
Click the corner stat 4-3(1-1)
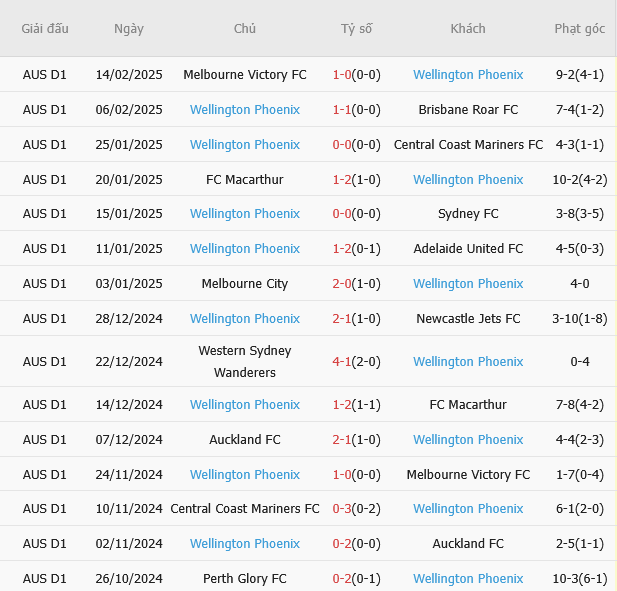(580, 145)
